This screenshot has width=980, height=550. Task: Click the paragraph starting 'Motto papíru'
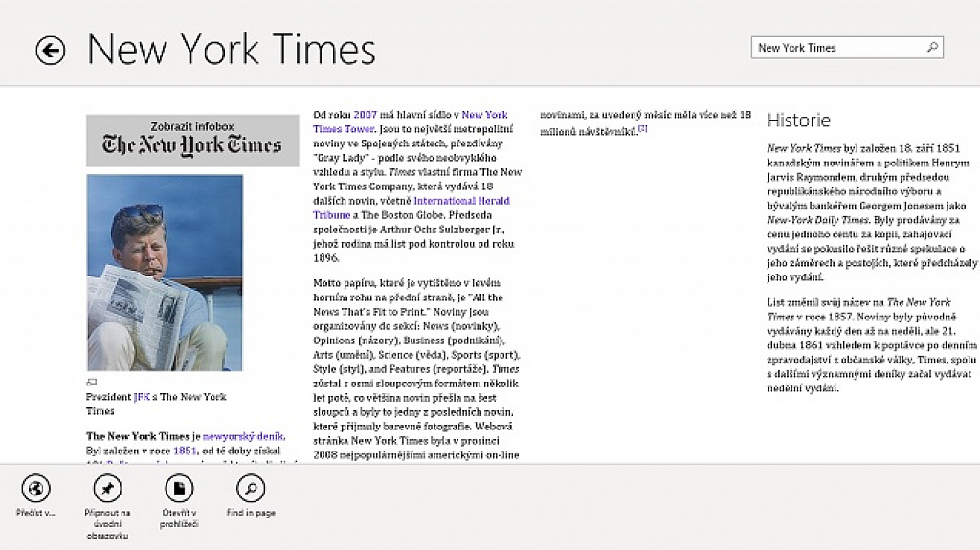[x=417, y=369]
